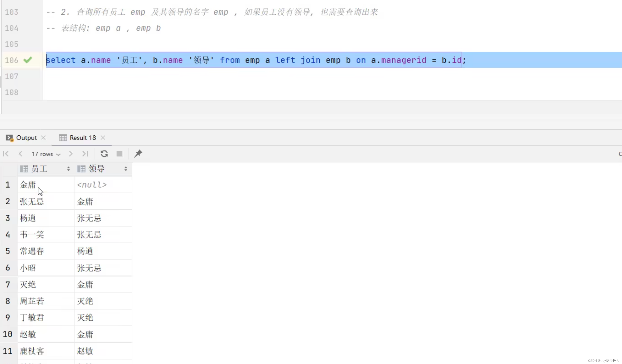
Task: Close the Output tab
Action: tap(43, 137)
